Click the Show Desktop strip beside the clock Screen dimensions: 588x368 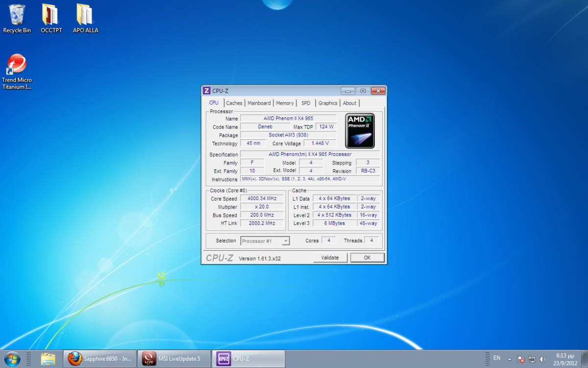pos(584,359)
